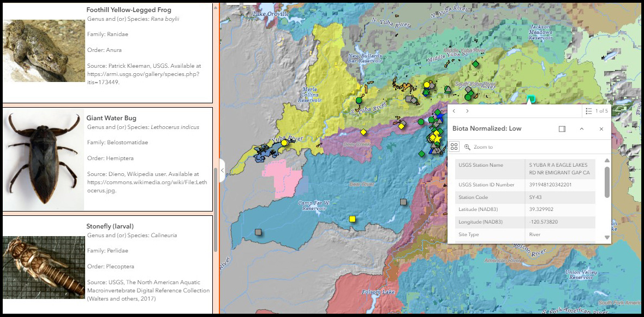644x317 pixels.
Task: Click the commons.wikimedia.org Lethocerus URL
Action: point(147,187)
